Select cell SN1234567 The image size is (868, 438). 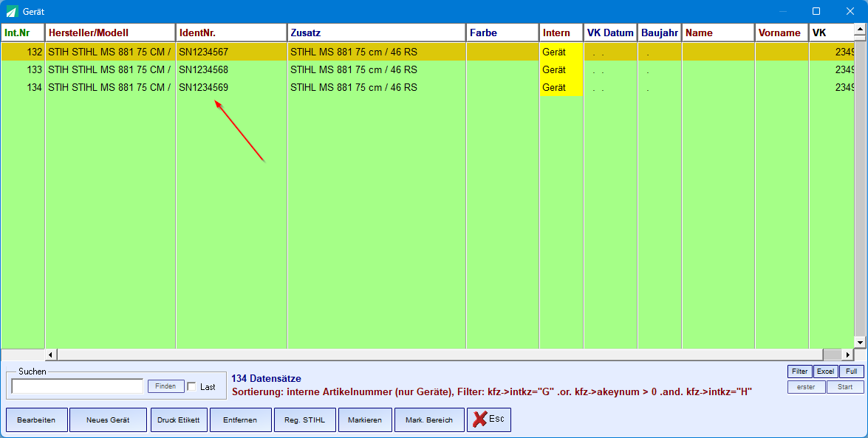coord(231,52)
